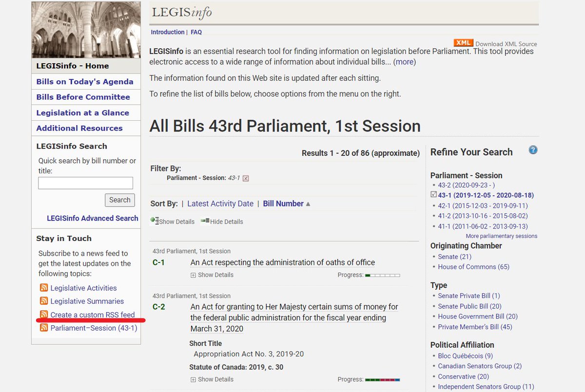
Task: Click Create a custom RSS feed link
Action: tap(93, 315)
